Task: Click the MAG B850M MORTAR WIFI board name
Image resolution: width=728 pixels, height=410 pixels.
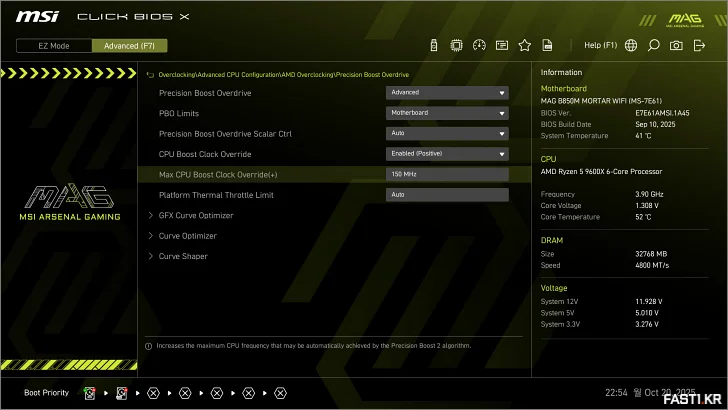Action: click(601, 101)
